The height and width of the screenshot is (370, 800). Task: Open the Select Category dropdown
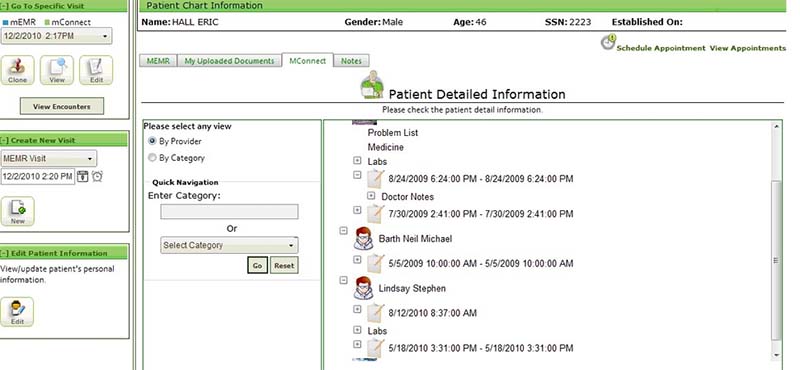point(229,245)
